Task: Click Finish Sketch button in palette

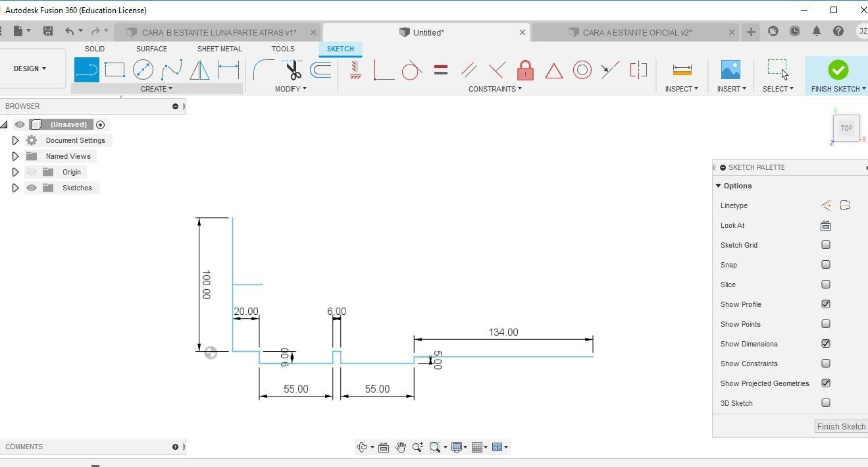Action: pyautogui.click(x=841, y=426)
